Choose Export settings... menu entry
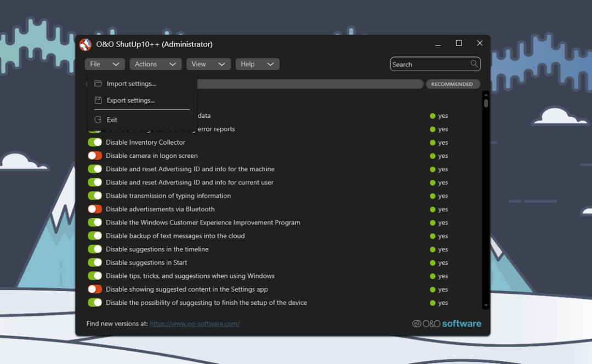The width and height of the screenshot is (592, 364). pyautogui.click(x=130, y=100)
